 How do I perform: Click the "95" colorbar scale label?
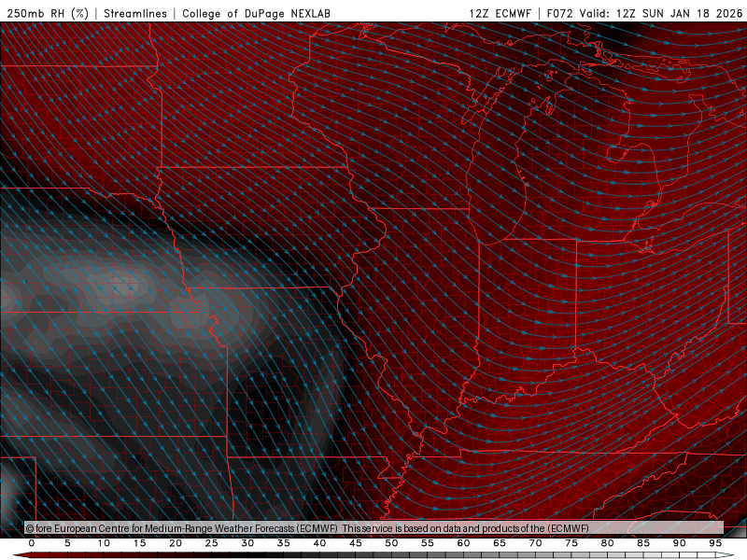715,543
